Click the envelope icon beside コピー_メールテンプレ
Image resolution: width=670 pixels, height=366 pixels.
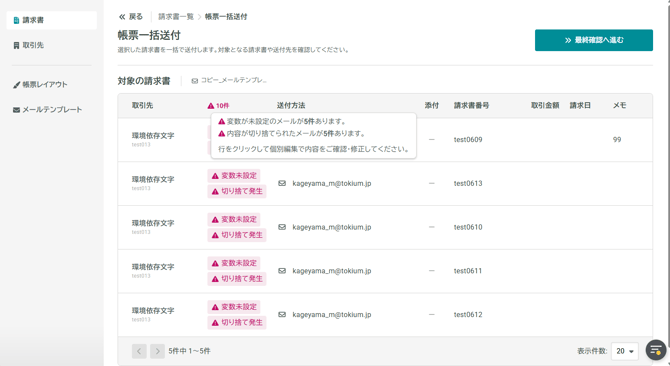coord(194,81)
